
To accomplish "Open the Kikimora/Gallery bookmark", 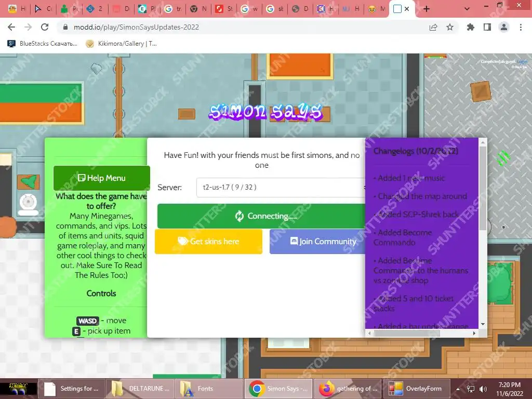I will point(121,44).
